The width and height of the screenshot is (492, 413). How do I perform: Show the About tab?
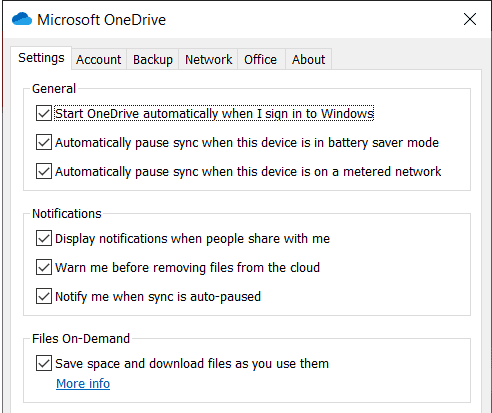308,60
